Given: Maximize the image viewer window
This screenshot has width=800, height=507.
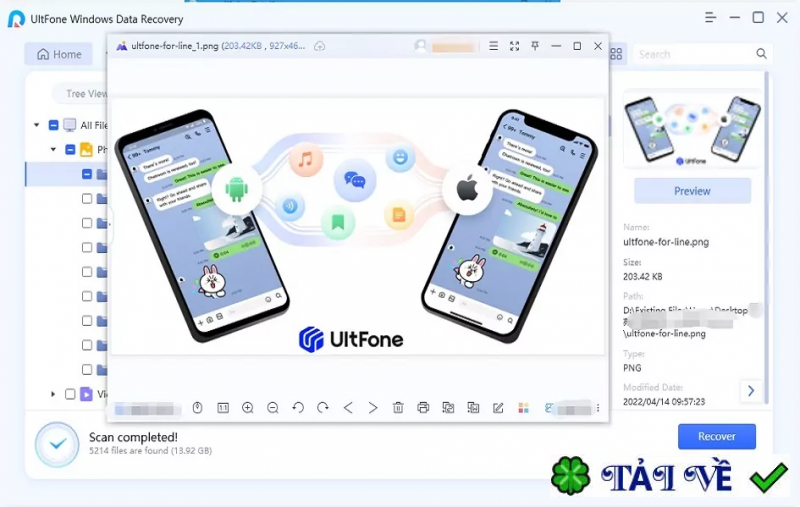Looking at the screenshot, I should pyautogui.click(x=577, y=46).
